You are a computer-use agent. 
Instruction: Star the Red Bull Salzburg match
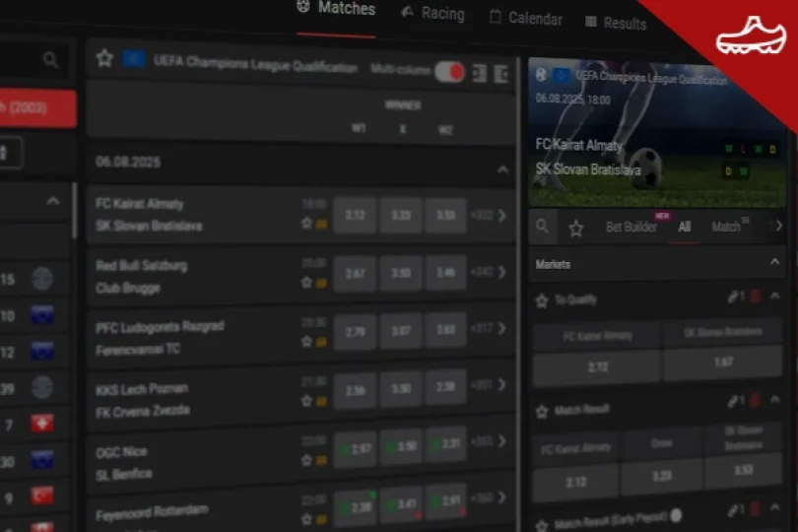pyautogui.click(x=306, y=284)
